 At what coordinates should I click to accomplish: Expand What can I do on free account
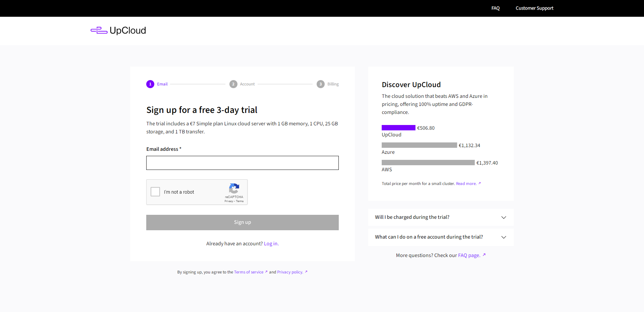point(441,237)
